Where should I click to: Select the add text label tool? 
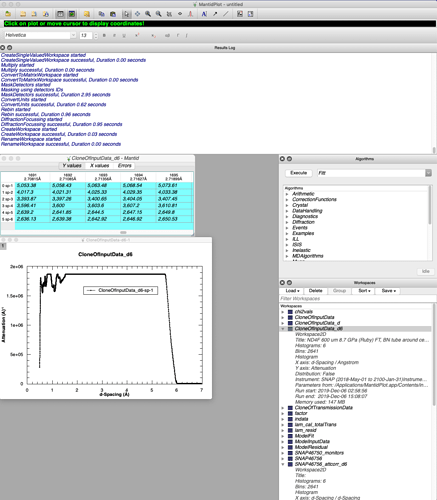(x=204, y=14)
